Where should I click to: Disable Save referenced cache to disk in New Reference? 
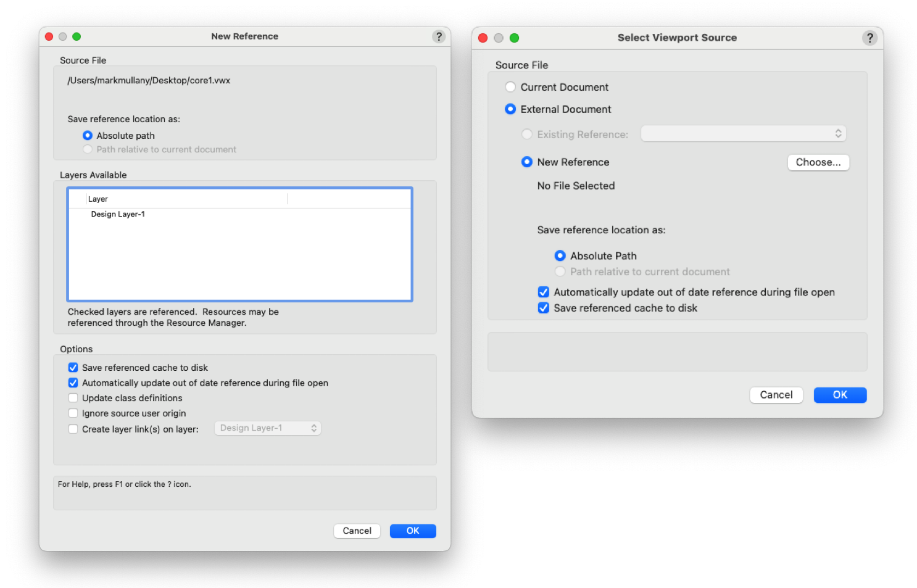pyautogui.click(x=73, y=367)
